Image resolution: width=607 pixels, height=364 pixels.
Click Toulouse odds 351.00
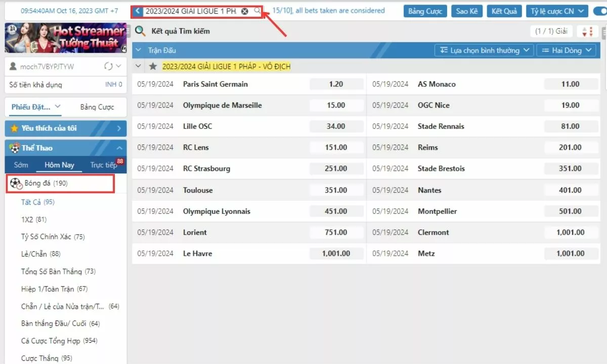(336, 190)
